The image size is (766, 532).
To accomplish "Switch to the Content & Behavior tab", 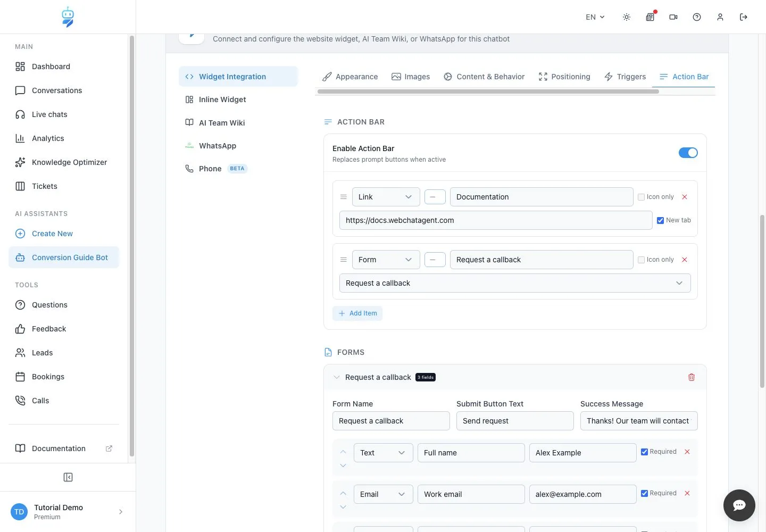I will (x=484, y=77).
